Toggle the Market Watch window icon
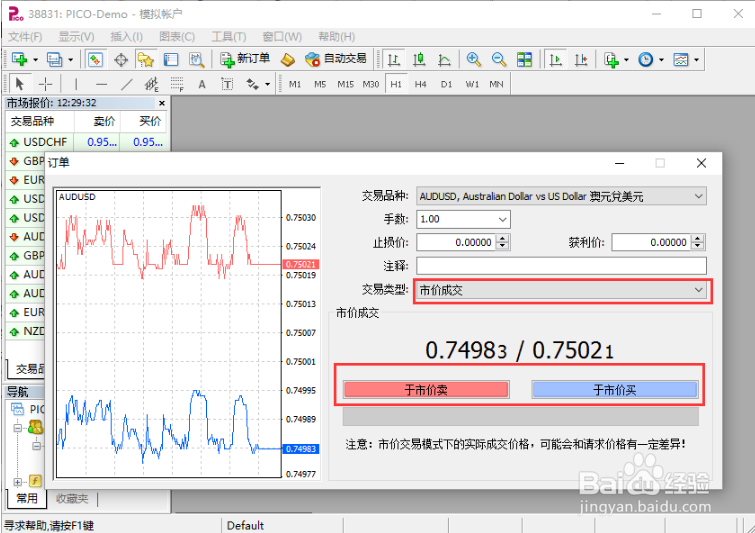Screen dimensions: 755x533 coord(95,60)
